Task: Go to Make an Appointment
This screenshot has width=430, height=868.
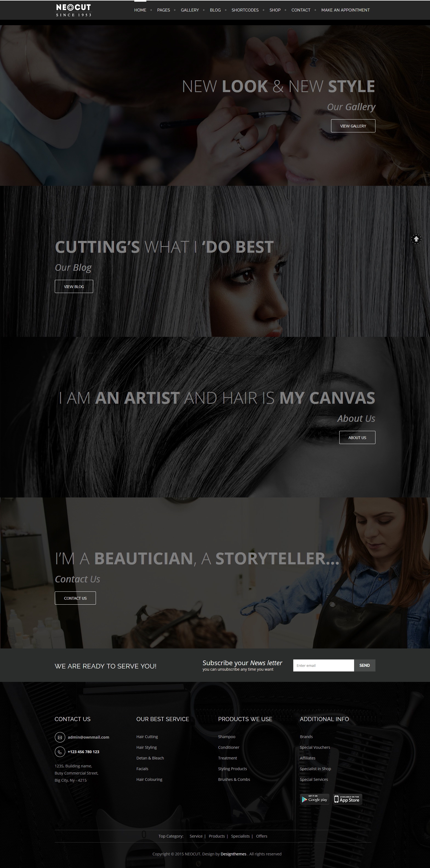Action: coord(345,10)
